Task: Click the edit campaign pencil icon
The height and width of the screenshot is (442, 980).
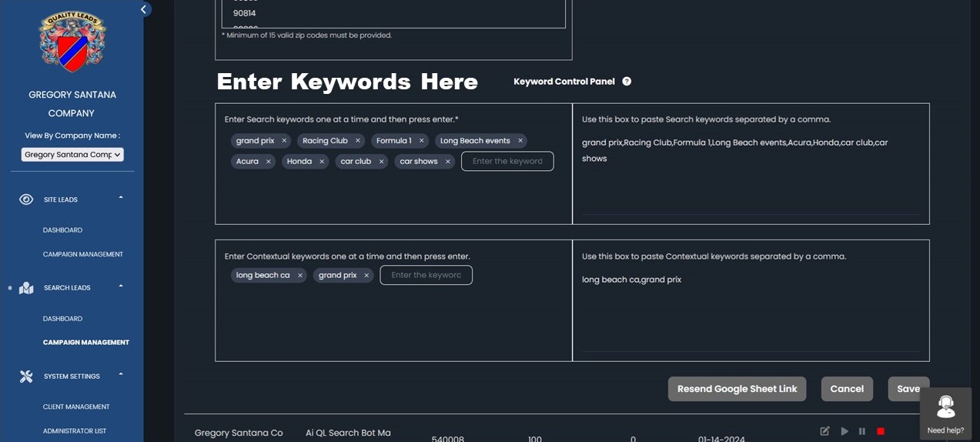Action: (x=824, y=431)
